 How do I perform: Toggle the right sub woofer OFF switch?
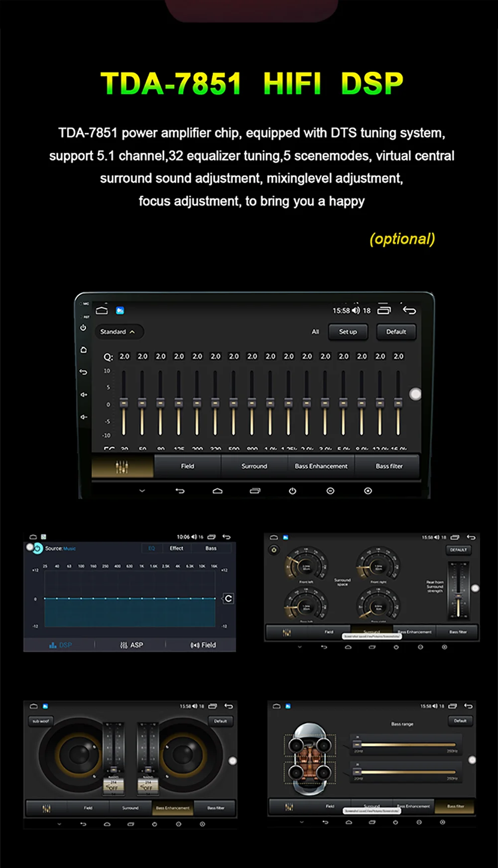pyautogui.click(x=147, y=787)
